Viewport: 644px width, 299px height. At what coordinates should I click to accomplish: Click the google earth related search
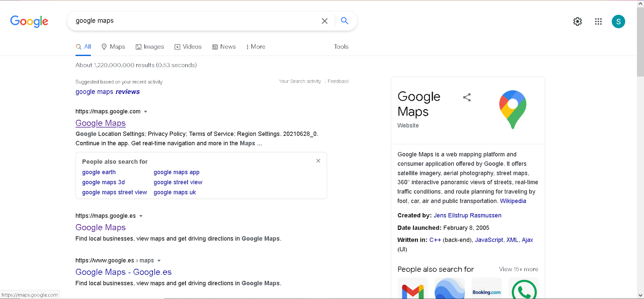tap(99, 172)
